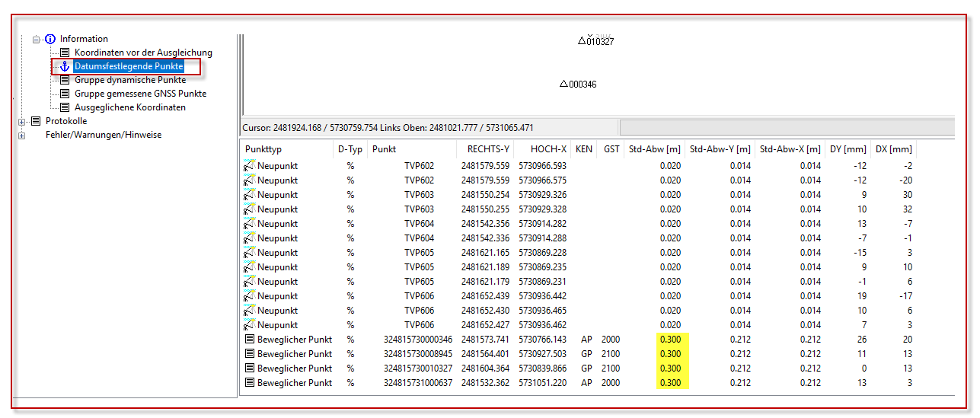
Task: Click triangle marker of point 010327 in map
Action: coord(582,40)
